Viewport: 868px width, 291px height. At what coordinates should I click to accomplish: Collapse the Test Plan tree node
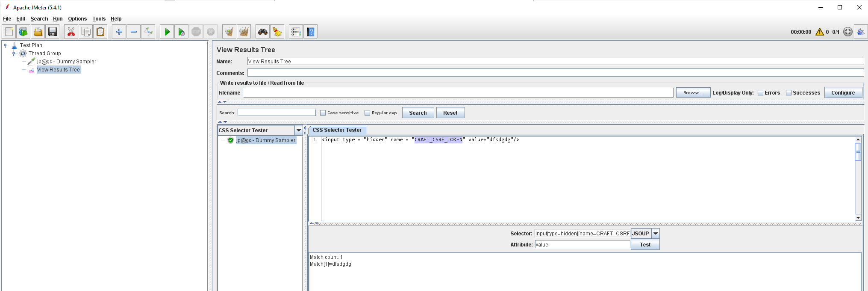5,45
